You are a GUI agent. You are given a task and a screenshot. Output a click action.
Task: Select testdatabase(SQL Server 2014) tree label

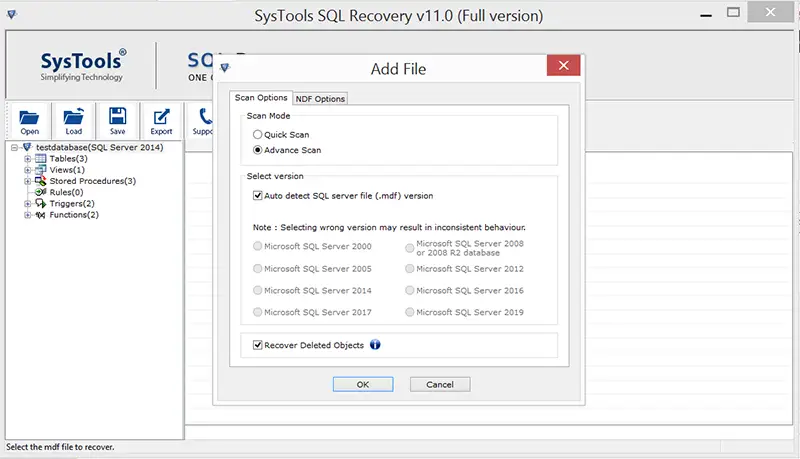(x=99, y=147)
